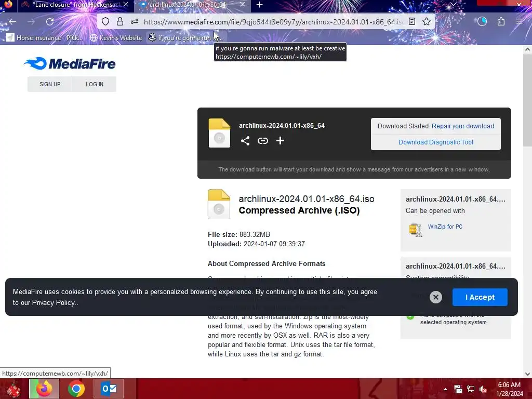This screenshot has width=532, height=399.
Task: Click the padlock site security icon
Action: point(120,22)
